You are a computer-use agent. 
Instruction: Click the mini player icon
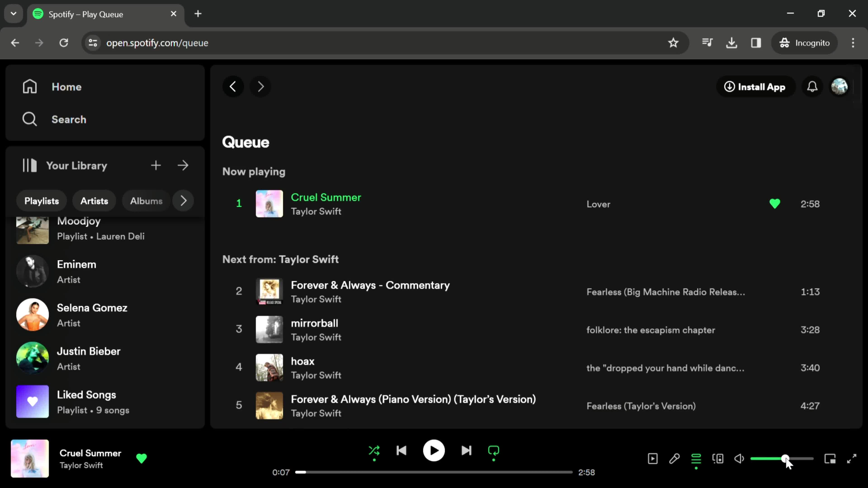click(829, 459)
